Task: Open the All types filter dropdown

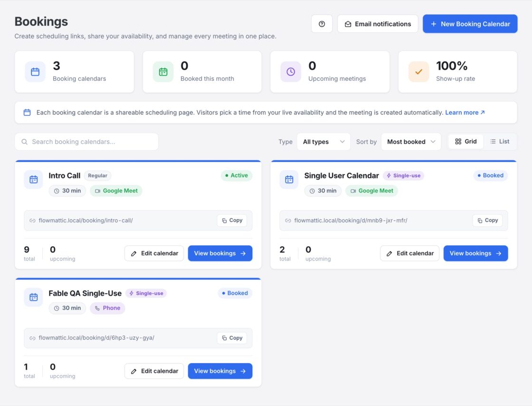Action: click(323, 142)
